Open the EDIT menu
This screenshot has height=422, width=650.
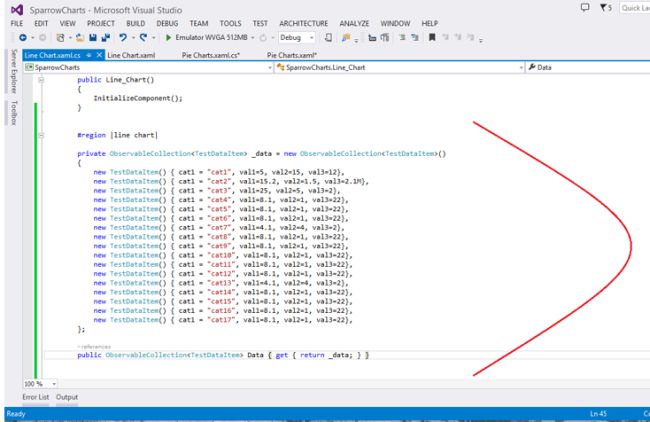[x=41, y=23]
